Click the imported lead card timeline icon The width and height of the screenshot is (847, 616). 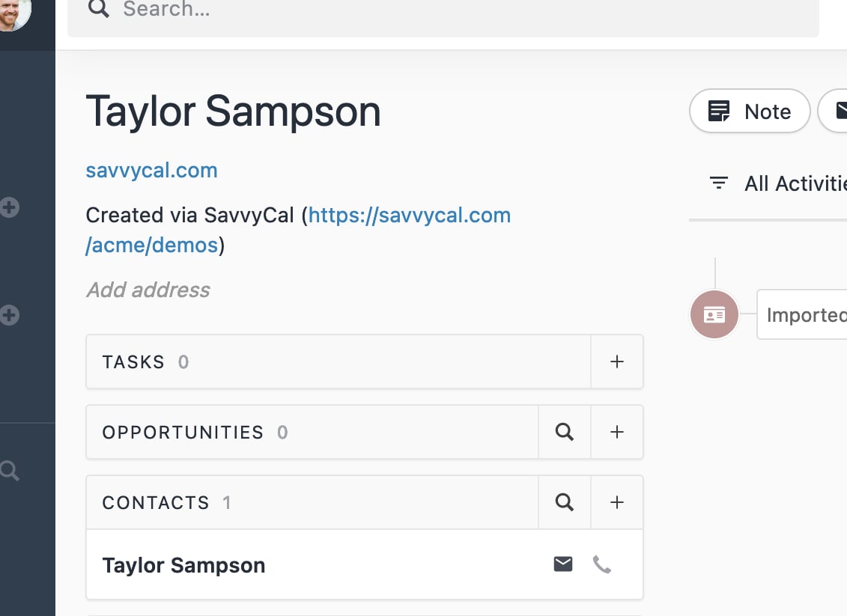tap(714, 315)
